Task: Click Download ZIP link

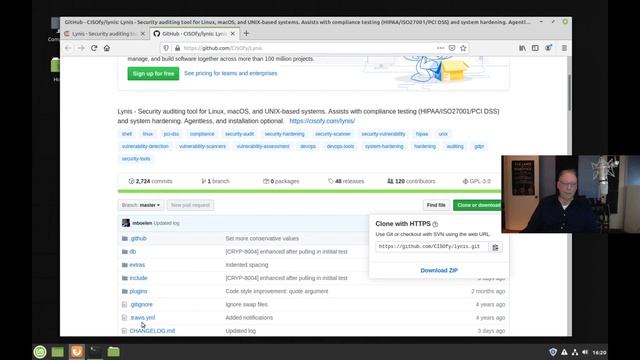Action: click(x=439, y=270)
